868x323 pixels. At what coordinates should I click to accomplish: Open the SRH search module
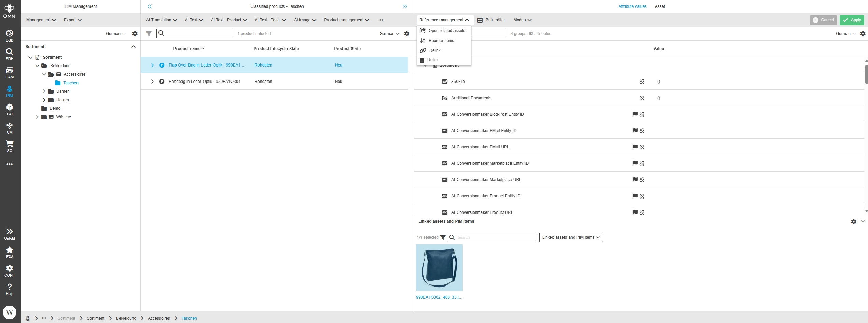(10, 54)
